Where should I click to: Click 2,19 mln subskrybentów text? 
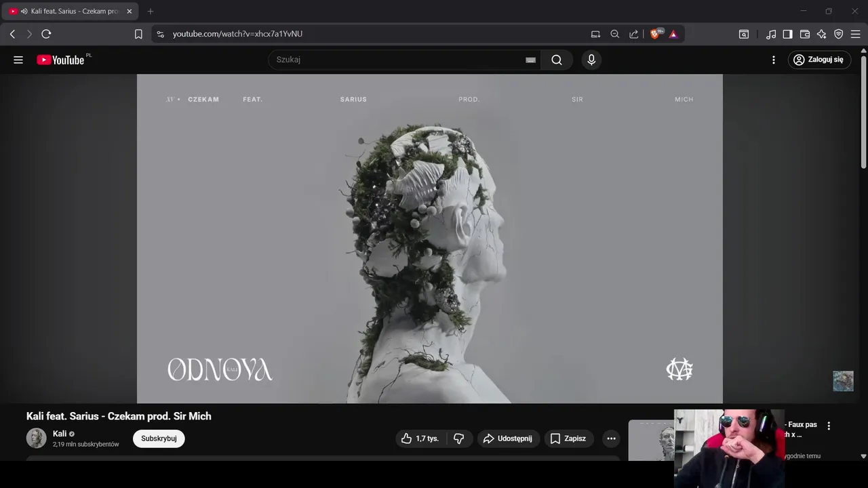coord(86,445)
